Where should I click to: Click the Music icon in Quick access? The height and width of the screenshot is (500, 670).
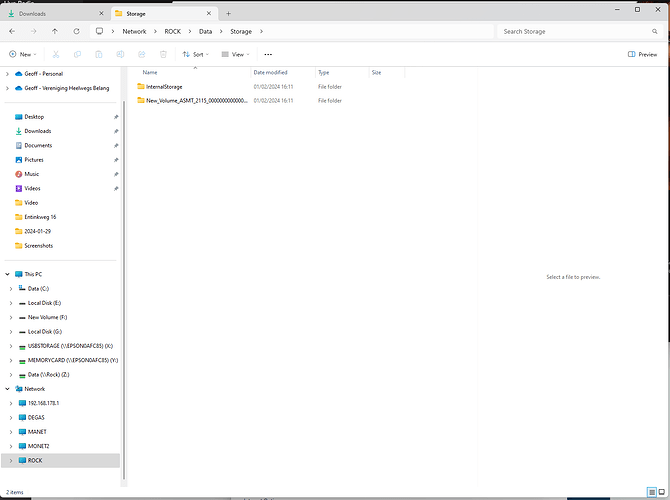[x=19, y=174]
